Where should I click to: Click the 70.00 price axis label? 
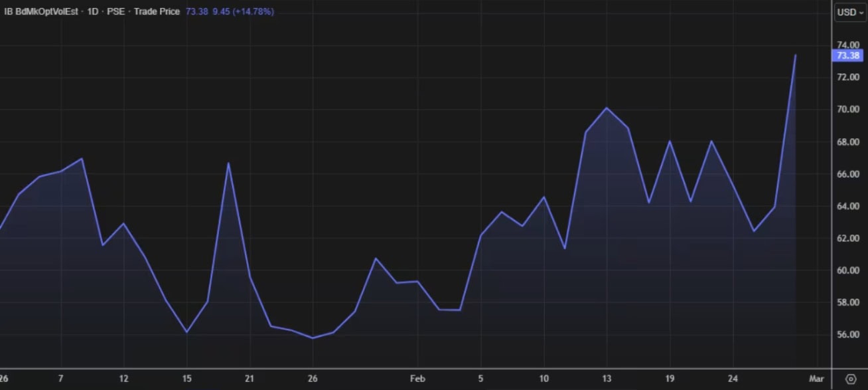849,110
